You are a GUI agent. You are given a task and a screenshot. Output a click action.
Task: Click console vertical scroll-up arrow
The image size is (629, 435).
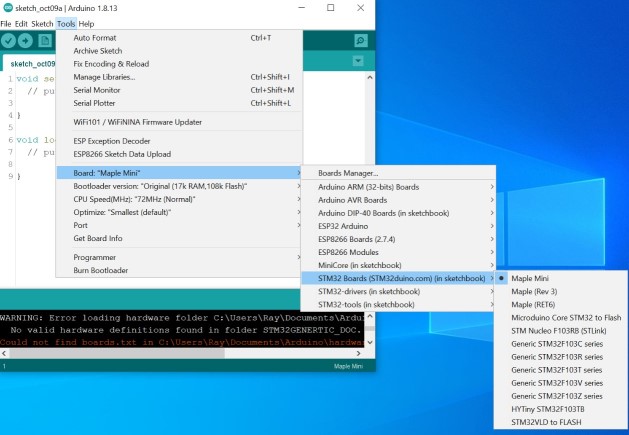[x=369, y=316]
